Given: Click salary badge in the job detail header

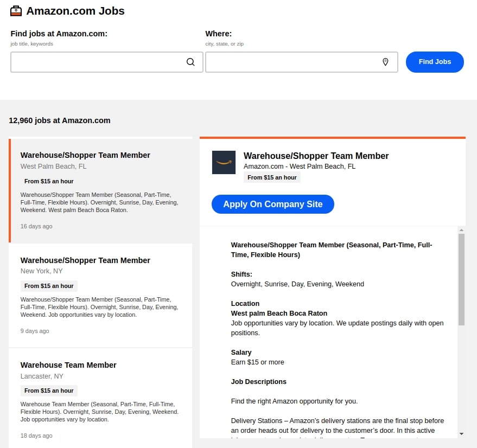Looking at the screenshot, I should (x=272, y=177).
